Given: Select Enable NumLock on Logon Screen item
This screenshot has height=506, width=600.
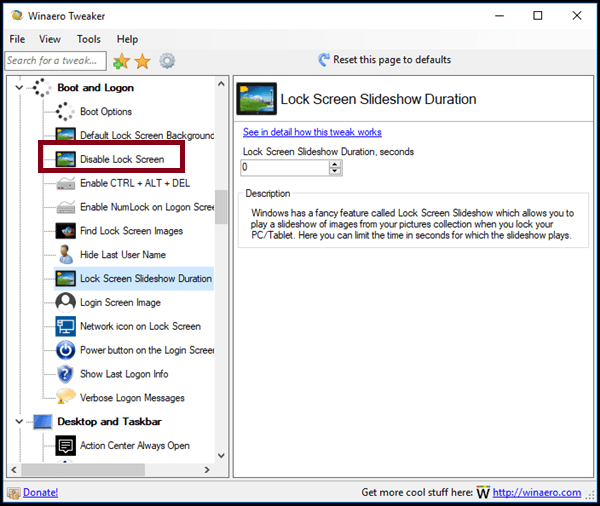Looking at the screenshot, I should point(147,207).
